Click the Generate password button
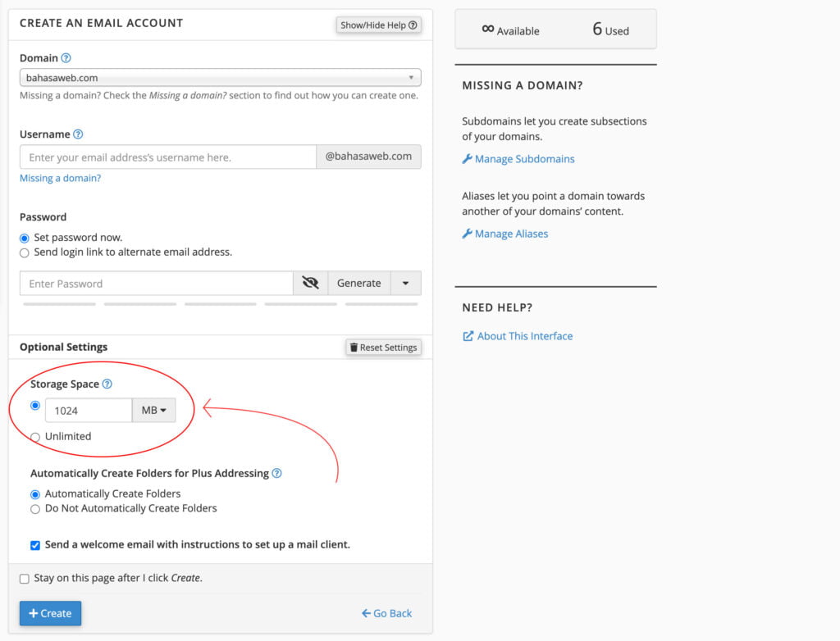The image size is (840, 641). (359, 283)
